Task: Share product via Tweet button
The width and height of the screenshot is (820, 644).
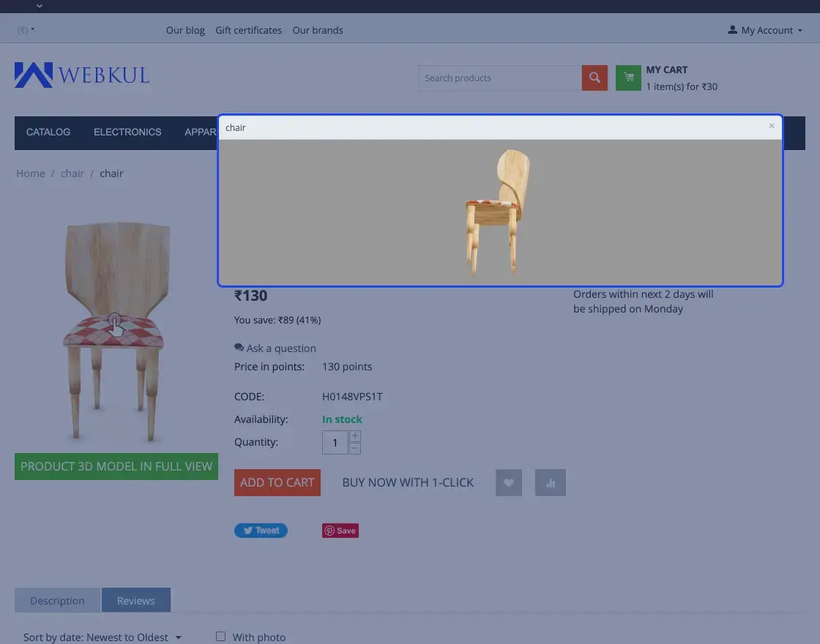Action: pos(261,531)
